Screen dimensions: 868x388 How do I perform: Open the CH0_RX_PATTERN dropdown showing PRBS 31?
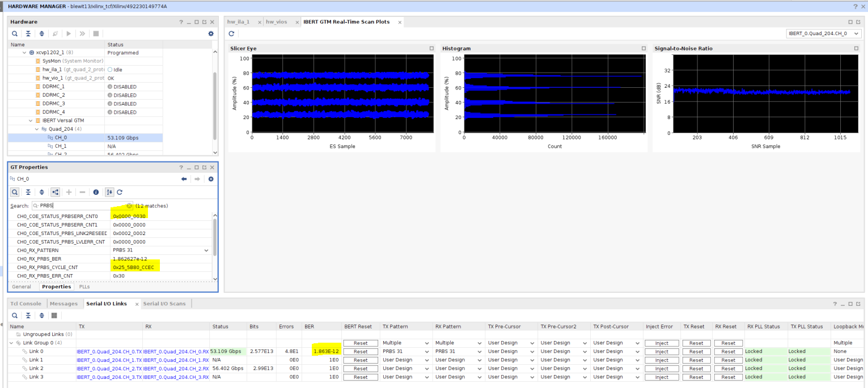[205, 250]
